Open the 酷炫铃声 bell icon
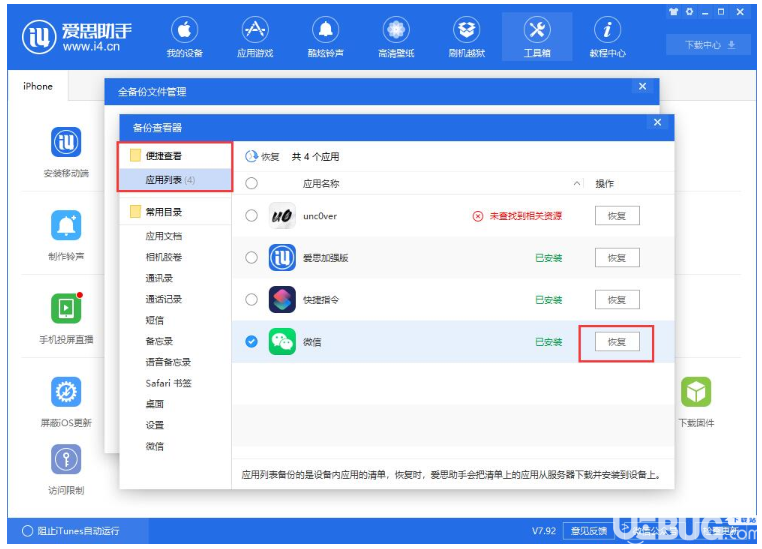The height and width of the screenshot is (549, 762). 326,30
